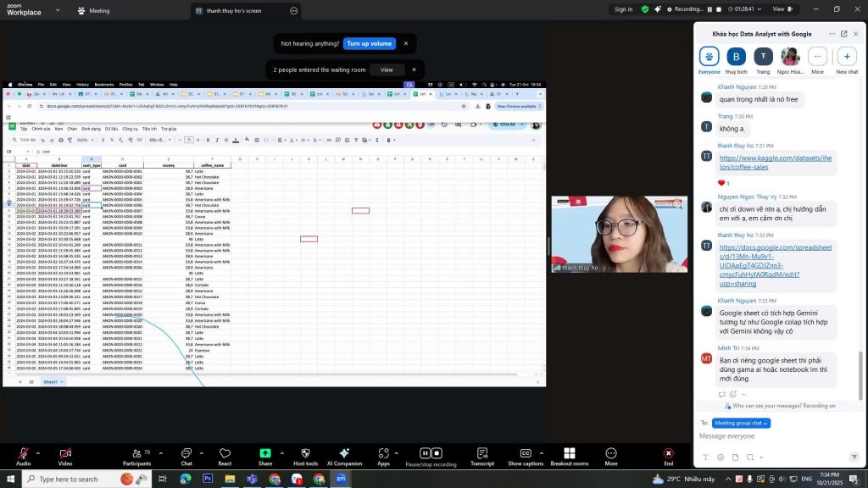Send the chat message
The height and width of the screenshot is (488, 868).
(x=854, y=457)
